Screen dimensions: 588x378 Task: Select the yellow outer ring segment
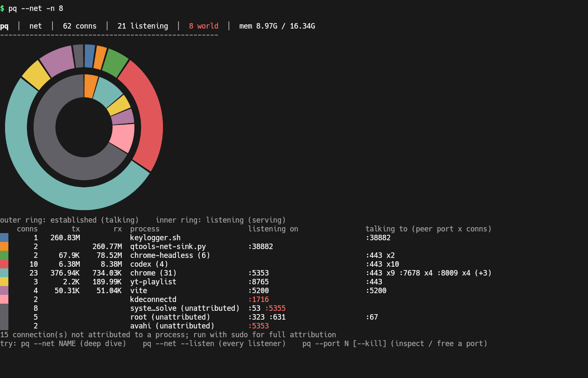click(x=36, y=75)
